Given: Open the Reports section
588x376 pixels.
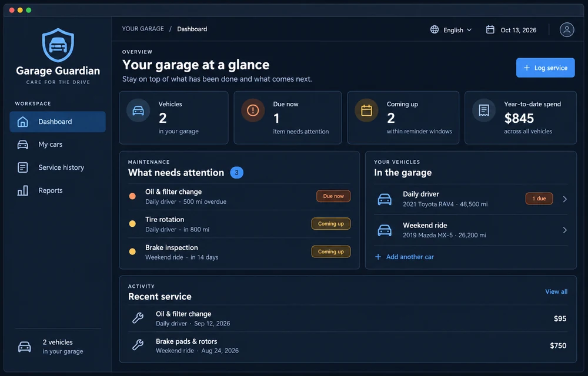Looking at the screenshot, I should pos(58,190).
